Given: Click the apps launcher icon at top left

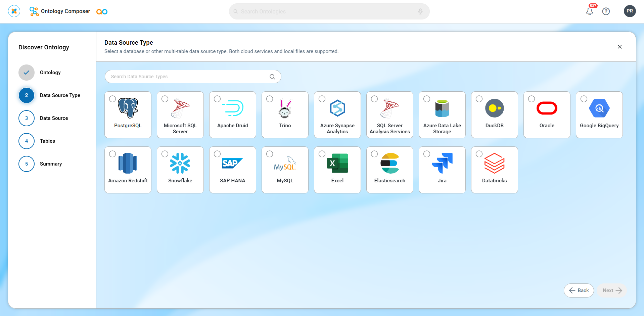Looking at the screenshot, I should click(x=14, y=11).
